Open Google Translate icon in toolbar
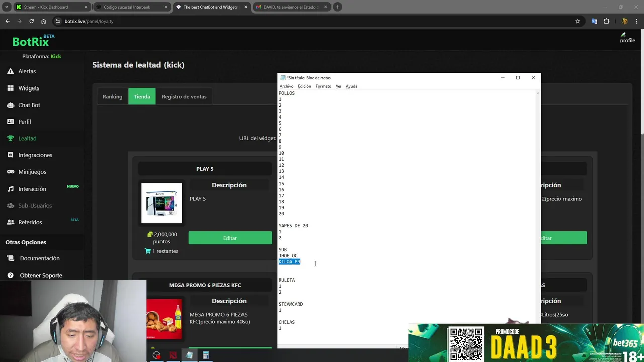644x362 pixels. point(594,21)
